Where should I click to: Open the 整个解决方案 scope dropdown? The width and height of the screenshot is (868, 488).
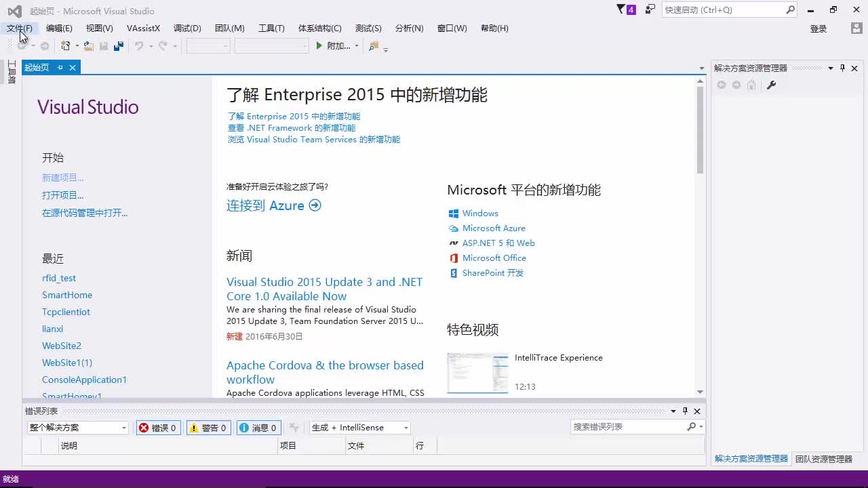pyautogui.click(x=78, y=428)
